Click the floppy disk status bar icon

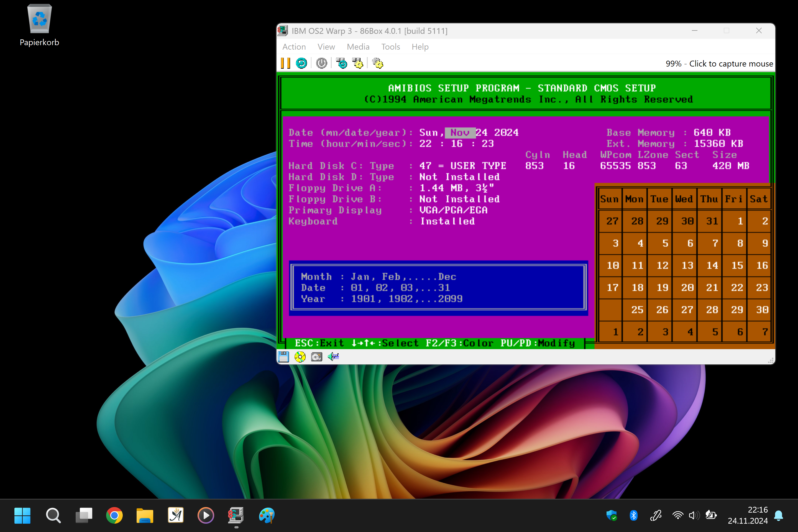(x=283, y=357)
